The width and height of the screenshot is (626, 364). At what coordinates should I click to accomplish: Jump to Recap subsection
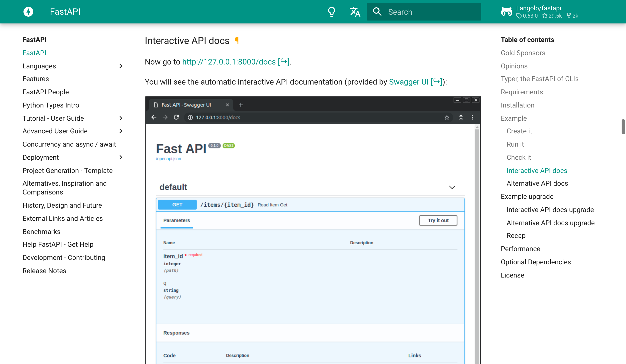click(516, 236)
